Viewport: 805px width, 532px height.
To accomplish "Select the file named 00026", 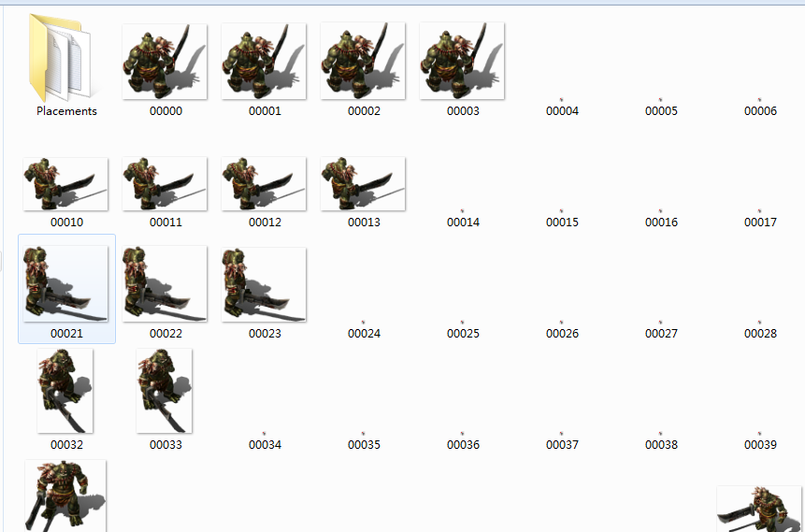I will click(x=562, y=334).
